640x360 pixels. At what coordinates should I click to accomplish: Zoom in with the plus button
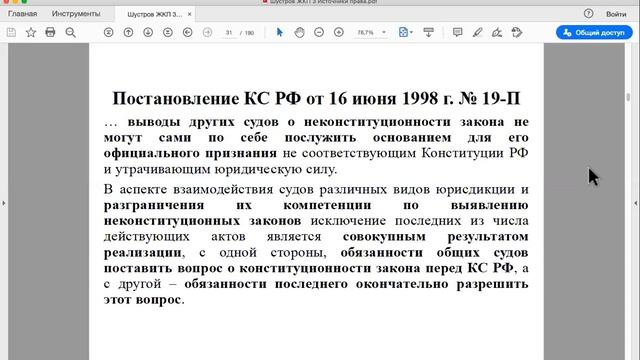click(x=339, y=32)
